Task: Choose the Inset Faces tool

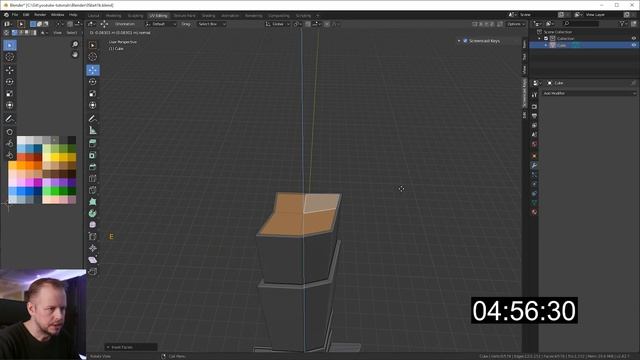Action: point(93,155)
